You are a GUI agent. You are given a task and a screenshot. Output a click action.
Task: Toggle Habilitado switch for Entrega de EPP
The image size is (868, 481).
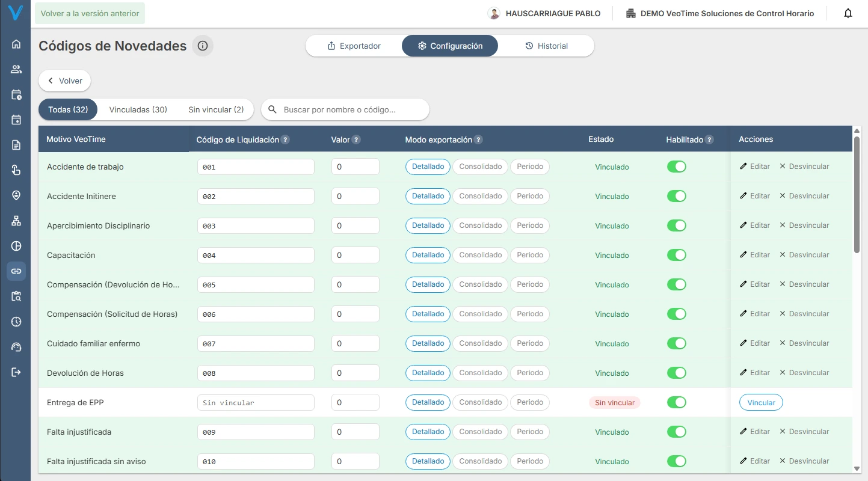[x=677, y=402]
